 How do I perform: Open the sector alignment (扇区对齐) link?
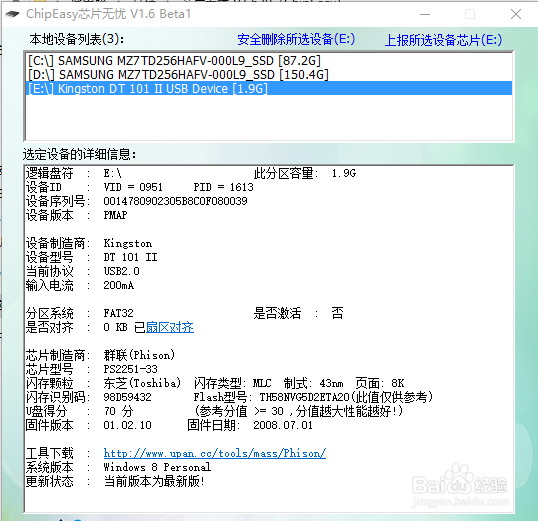coord(170,327)
